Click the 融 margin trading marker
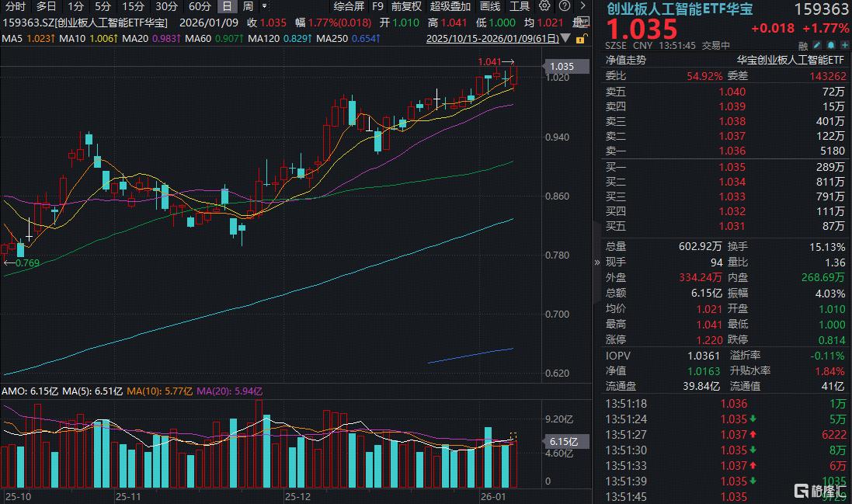The height and width of the screenshot is (504, 852). click(x=803, y=46)
